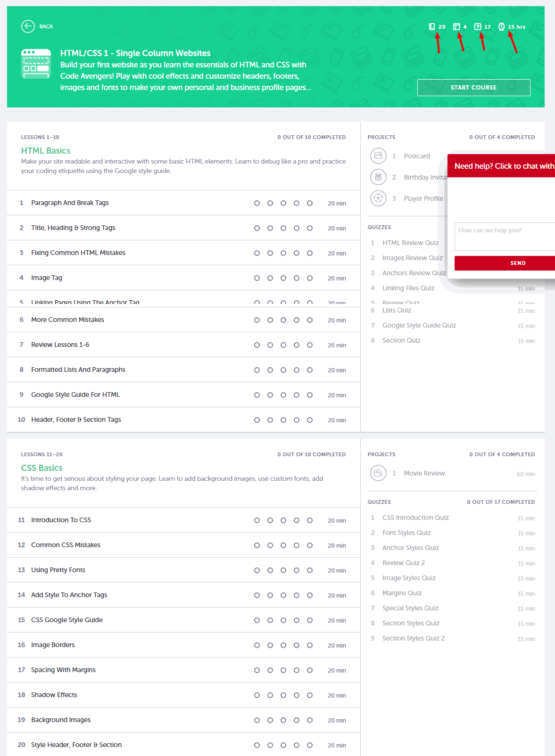Focus the 'How can we help you?' field
The height and width of the screenshot is (756, 555).
(x=505, y=237)
